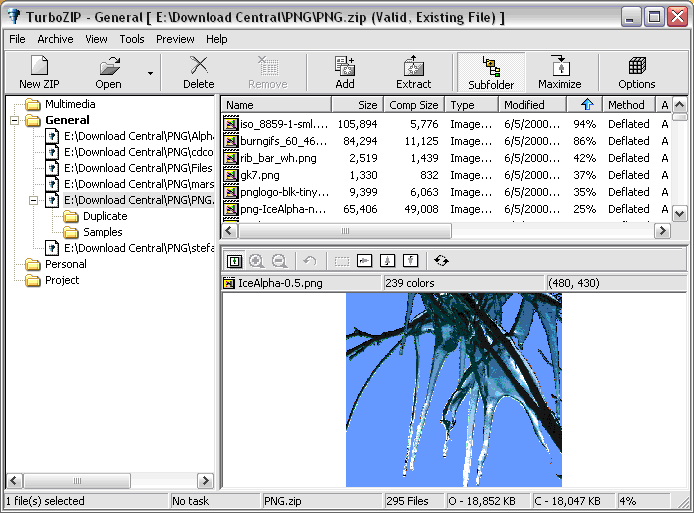
Task: Toggle the fit-to-window preview button
Action: coord(234,261)
